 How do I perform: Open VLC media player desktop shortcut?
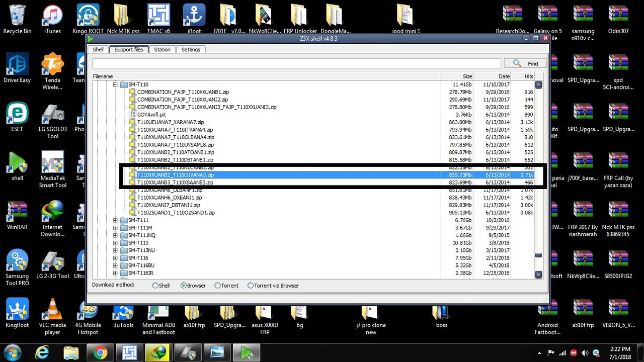(x=52, y=317)
